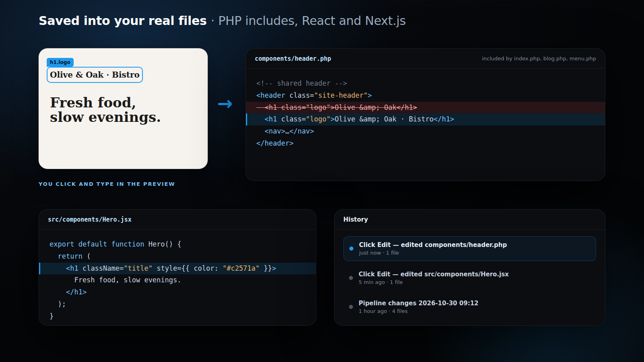This screenshot has width=644, height=362.
Task: Click the 'History' panel heading
Action: [x=355, y=220]
